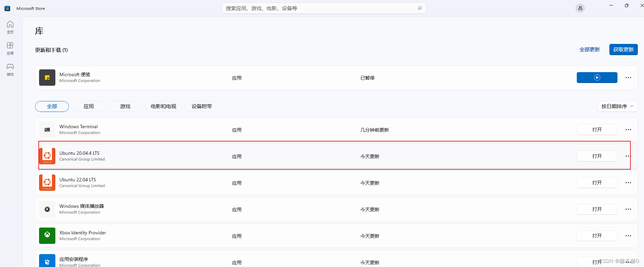644x267 pixels.
Task: Click the search magnifier icon
Action: click(x=420, y=8)
